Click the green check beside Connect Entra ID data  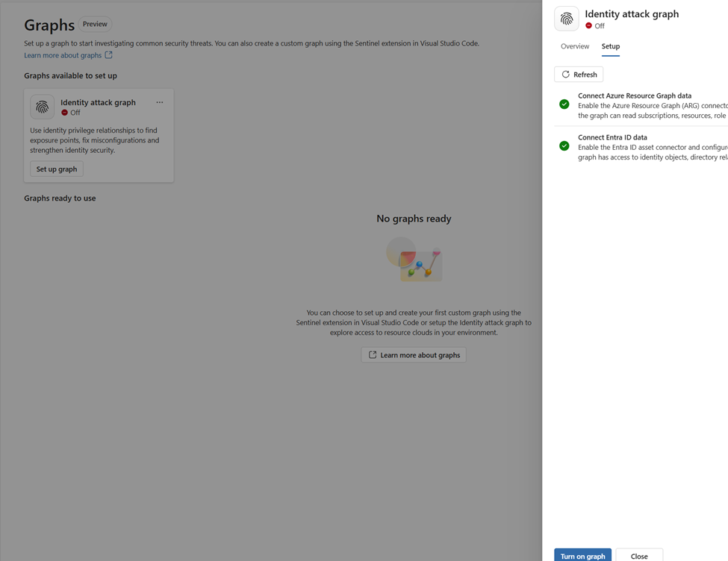click(564, 145)
